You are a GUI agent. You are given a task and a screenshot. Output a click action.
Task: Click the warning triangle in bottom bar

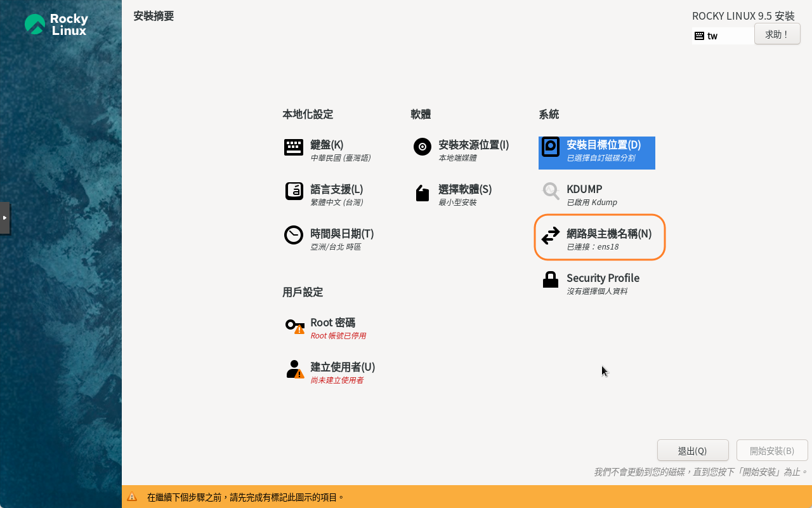pyautogui.click(x=132, y=497)
